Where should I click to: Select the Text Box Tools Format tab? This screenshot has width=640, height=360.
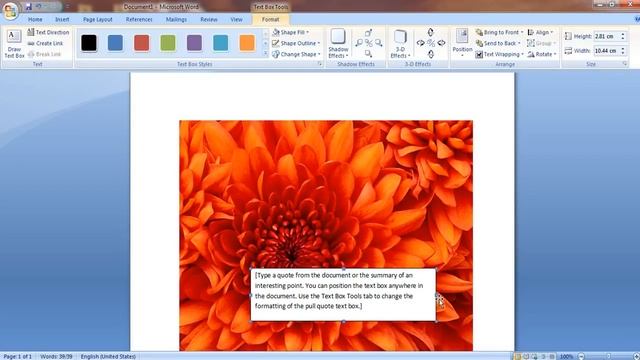[x=271, y=19]
